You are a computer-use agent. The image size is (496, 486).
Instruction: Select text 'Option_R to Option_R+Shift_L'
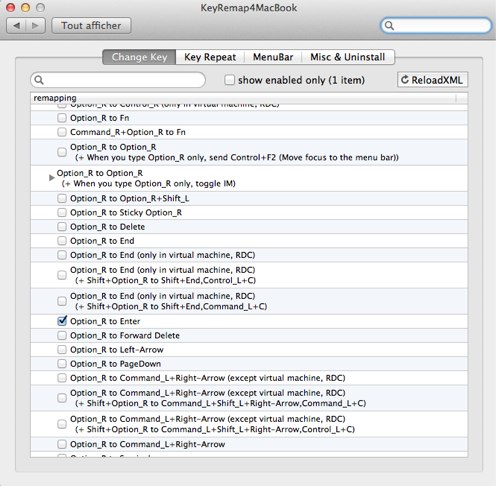130,199
